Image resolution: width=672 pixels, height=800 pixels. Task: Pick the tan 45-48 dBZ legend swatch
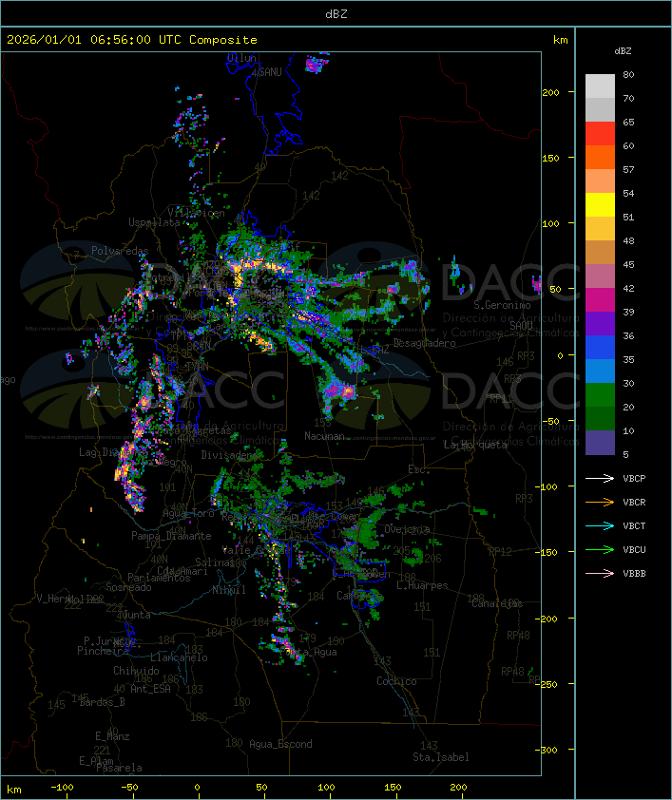(x=600, y=252)
